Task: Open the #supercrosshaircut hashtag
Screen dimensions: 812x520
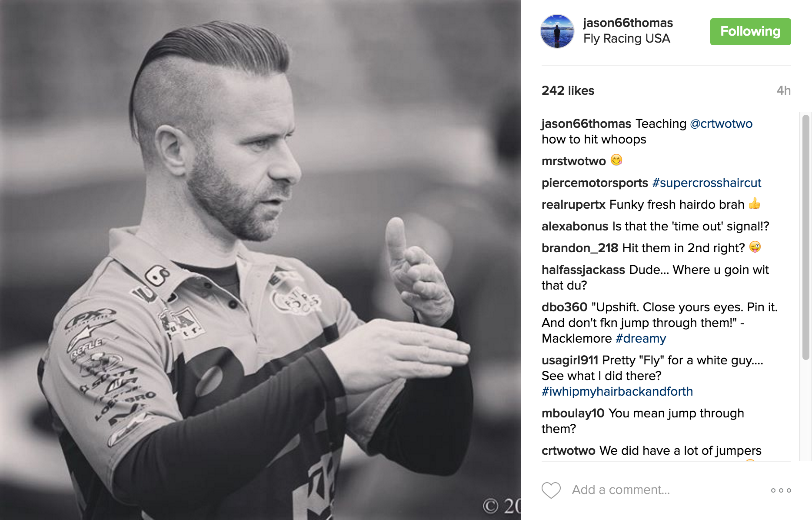Action: pos(707,183)
